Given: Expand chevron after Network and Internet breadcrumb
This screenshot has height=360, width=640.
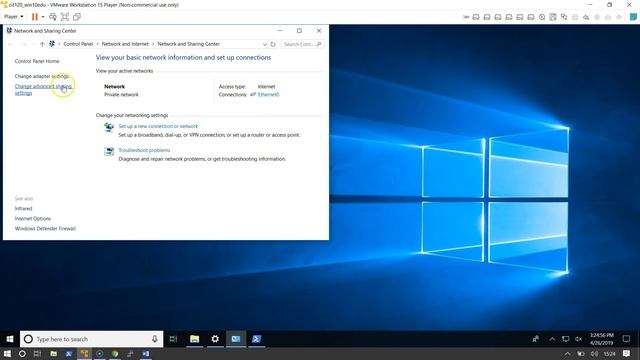Looking at the screenshot, I should [153, 44].
